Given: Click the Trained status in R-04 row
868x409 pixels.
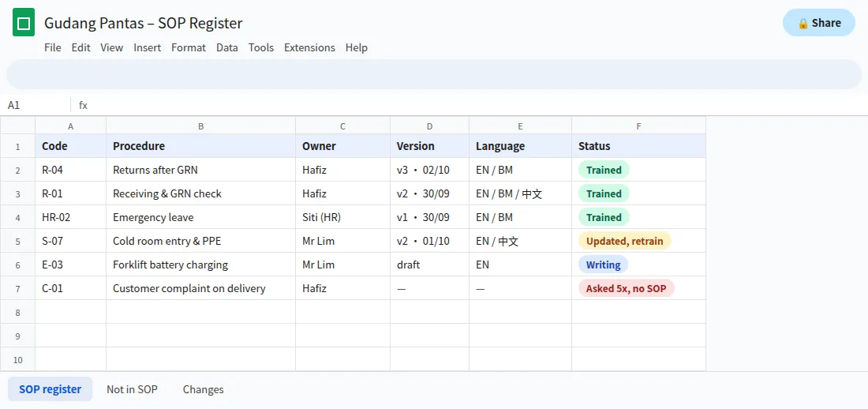Looking at the screenshot, I should click(604, 170).
